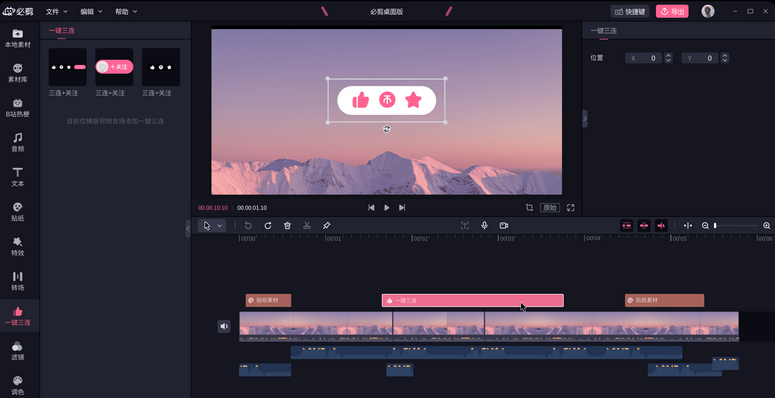
Task: Click the timeline zoom slider
Action: tap(736, 225)
